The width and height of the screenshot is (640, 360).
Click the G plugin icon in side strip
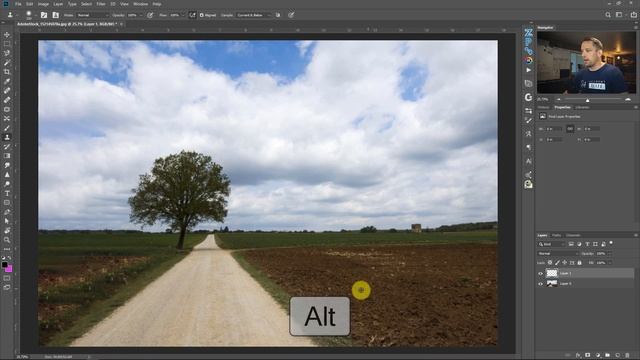click(x=529, y=97)
